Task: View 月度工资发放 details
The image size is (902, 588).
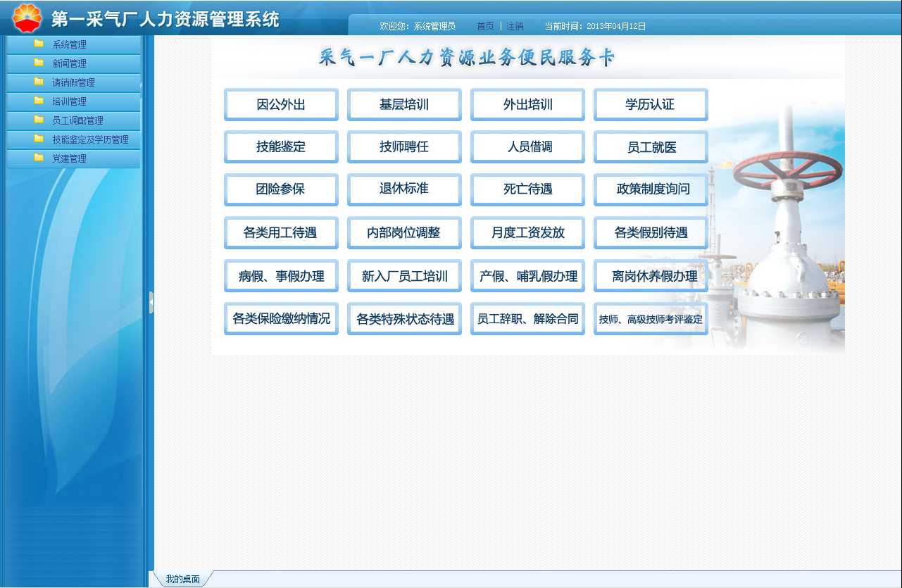Action: 527,233
